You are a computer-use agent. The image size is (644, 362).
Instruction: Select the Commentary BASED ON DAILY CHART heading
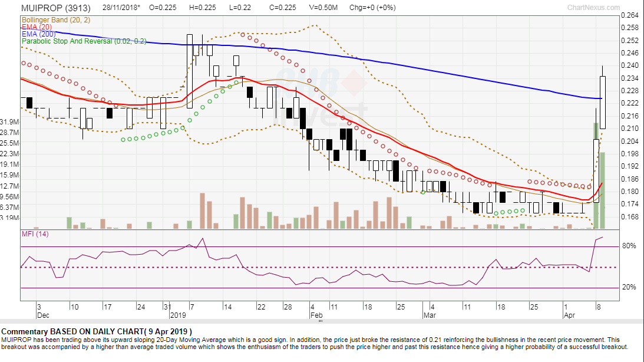click(97, 331)
